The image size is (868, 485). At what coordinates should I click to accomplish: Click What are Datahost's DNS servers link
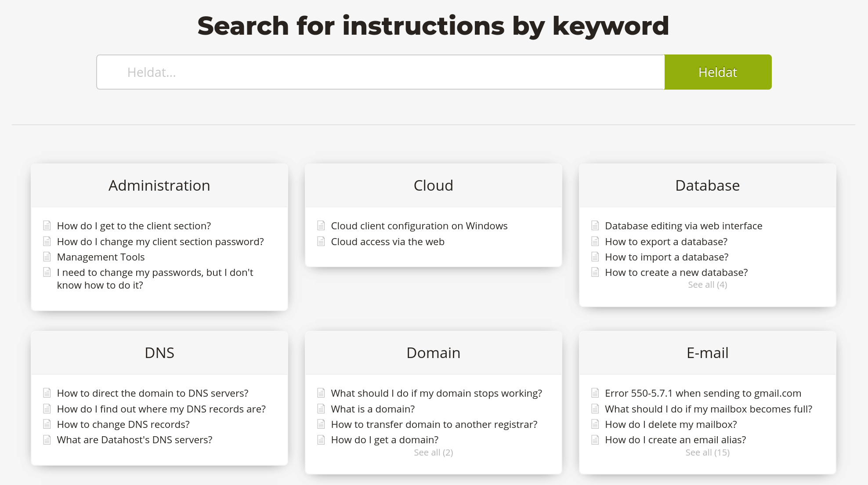coord(134,440)
